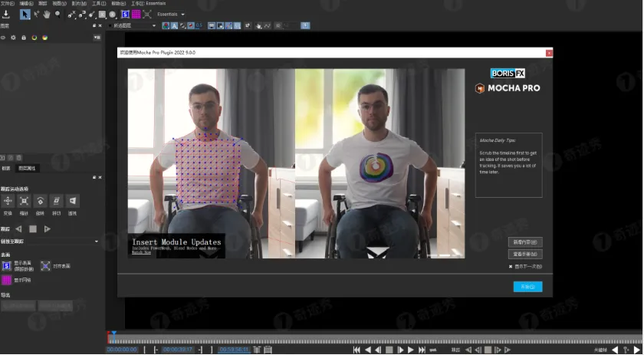Click the brightness sun icon in view toolbar
This screenshot has height=355, width=644.
(x=278, y=25)
